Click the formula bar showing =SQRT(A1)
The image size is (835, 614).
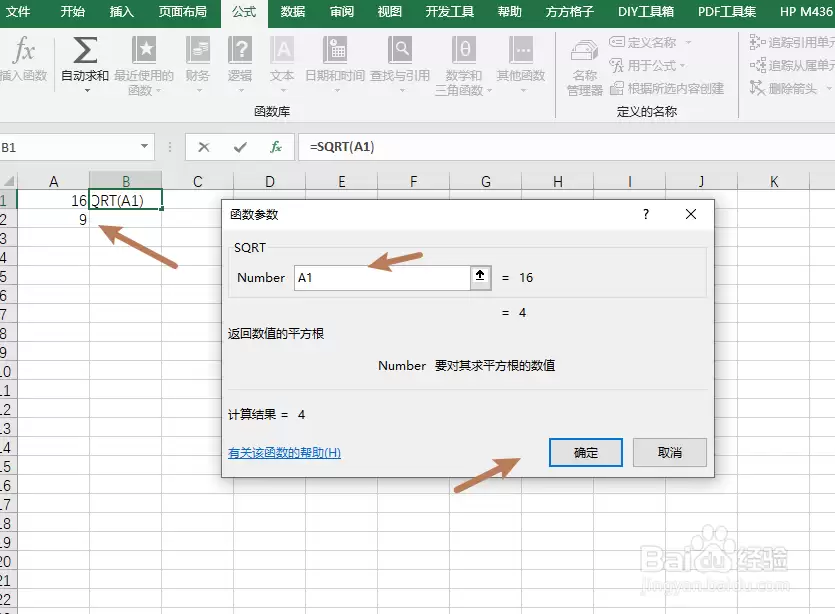567,147
